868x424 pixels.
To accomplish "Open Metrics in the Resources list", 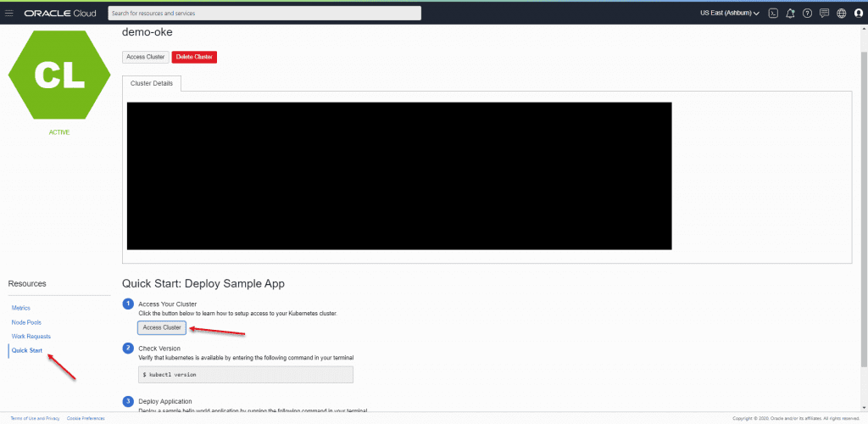I will point(21,308).
